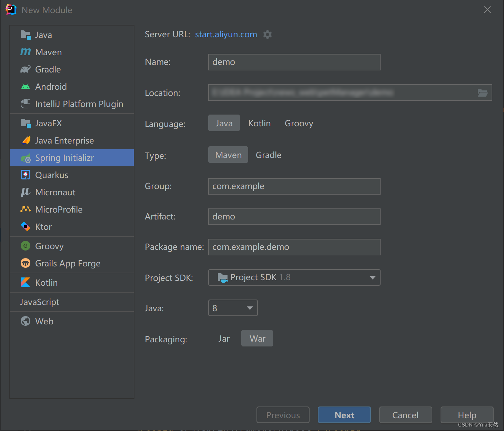Screen dimensions: 504x431
Task: Click the Next button
Action: coord(344,415)
